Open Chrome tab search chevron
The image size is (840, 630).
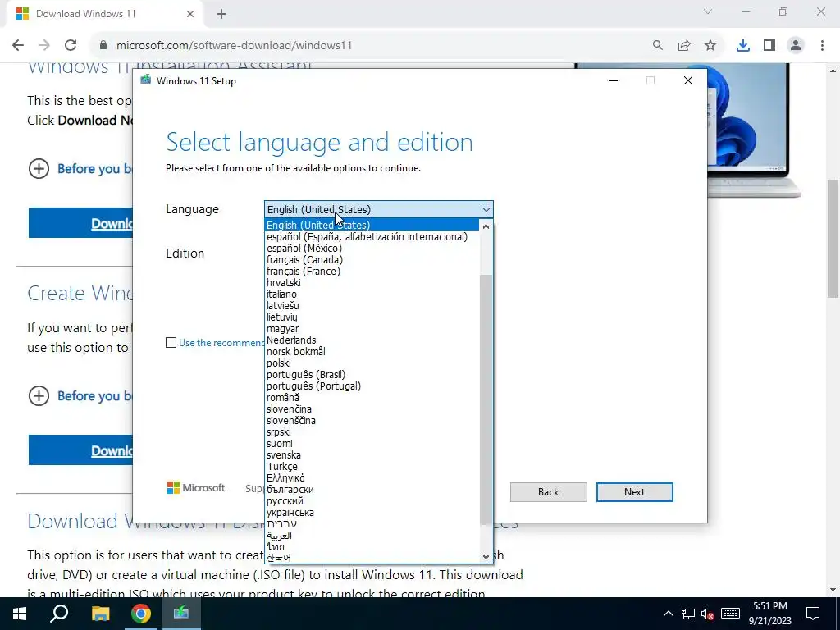tap(708, 11)
